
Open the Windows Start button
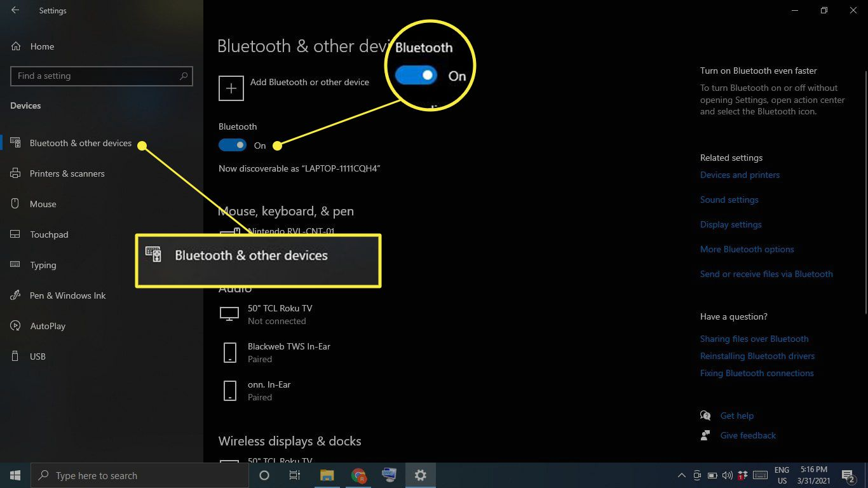[15, 475]
